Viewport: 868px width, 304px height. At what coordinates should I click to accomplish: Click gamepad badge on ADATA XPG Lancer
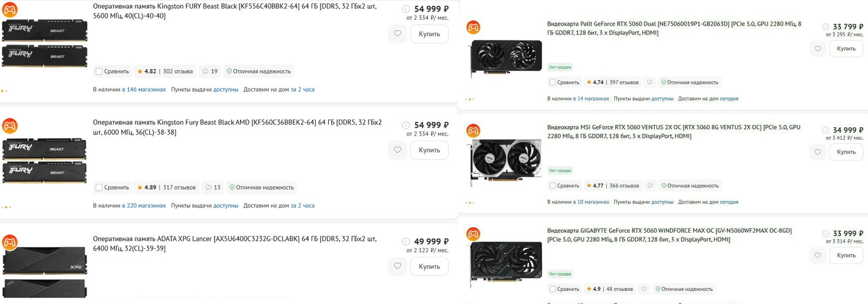coord(10,242)
